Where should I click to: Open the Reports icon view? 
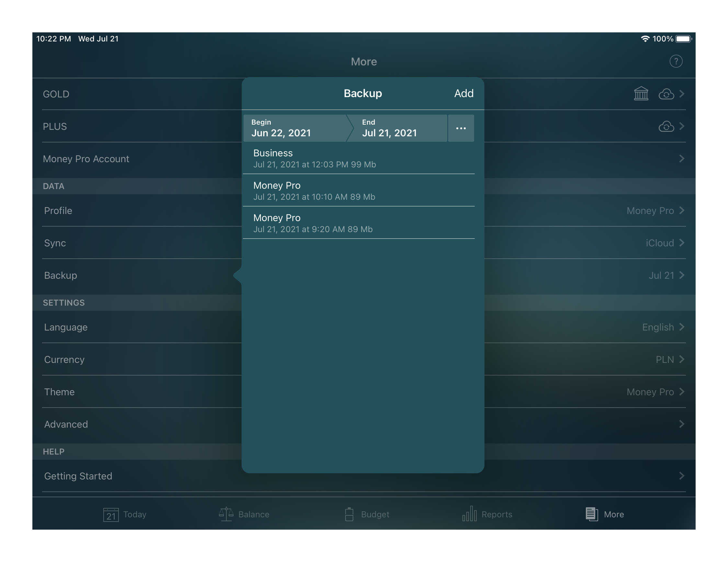[x=486, y=513]
